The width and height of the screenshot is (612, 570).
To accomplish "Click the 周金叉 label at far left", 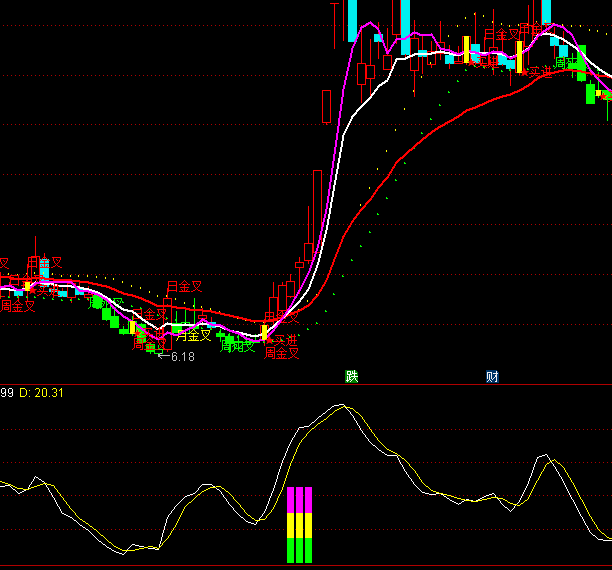I will tap(17, 306).
